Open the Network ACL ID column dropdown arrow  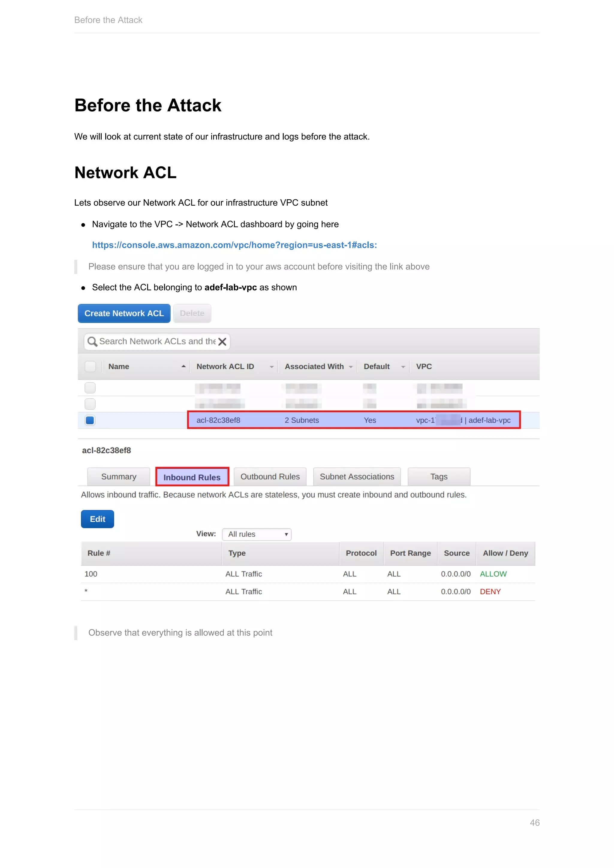pos(271,367)
